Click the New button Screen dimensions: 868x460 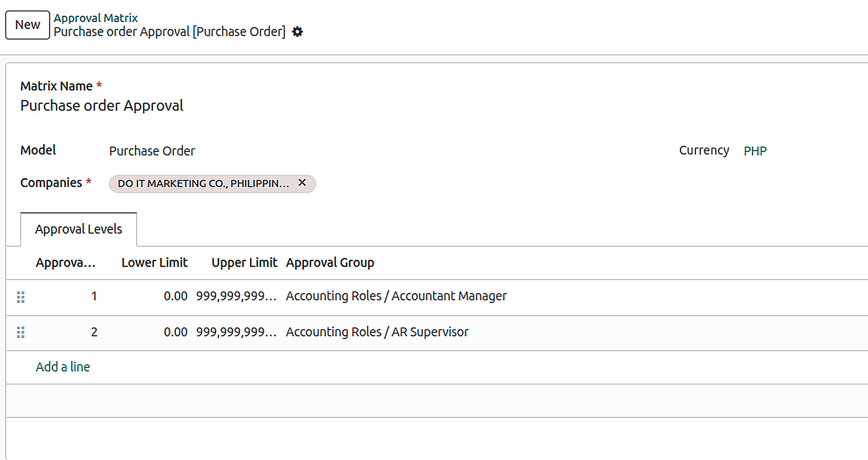point(28,25)
